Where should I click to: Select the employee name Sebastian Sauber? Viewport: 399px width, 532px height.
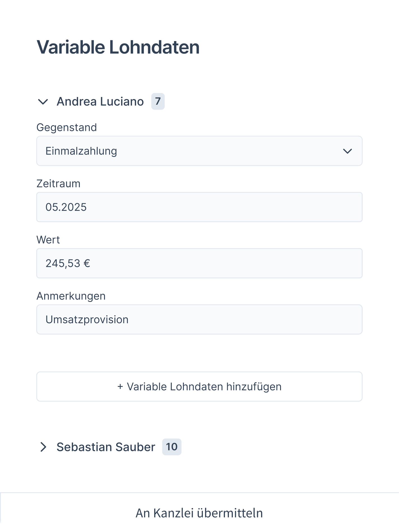point(106,447)
